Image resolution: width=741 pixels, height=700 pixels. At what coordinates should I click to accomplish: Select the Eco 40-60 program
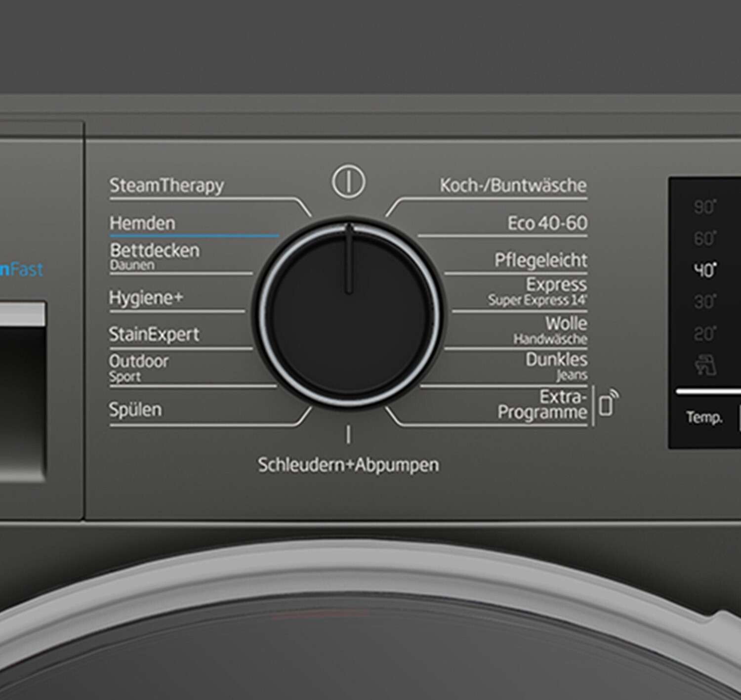(547, 223)
